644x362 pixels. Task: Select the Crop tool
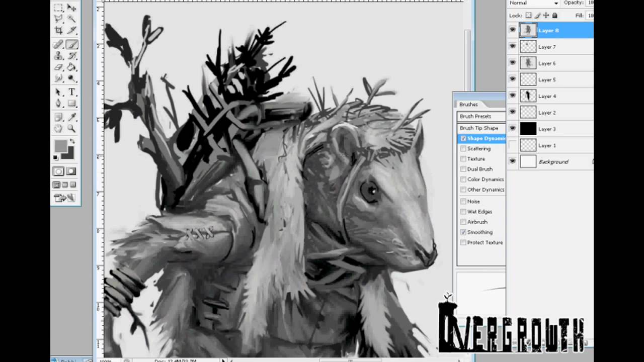point(59,30)
